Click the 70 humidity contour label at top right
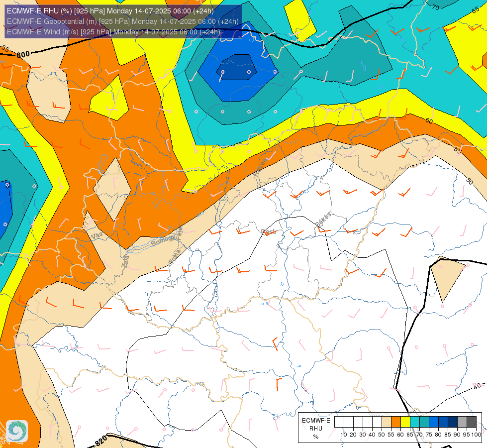 pyautogui.click(x=435, y=7)
